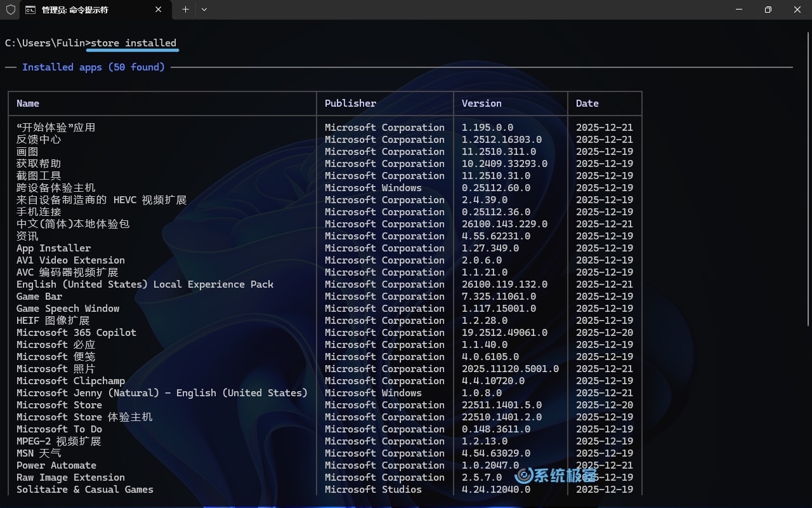Click the Date column header

(x=587, y=104)
